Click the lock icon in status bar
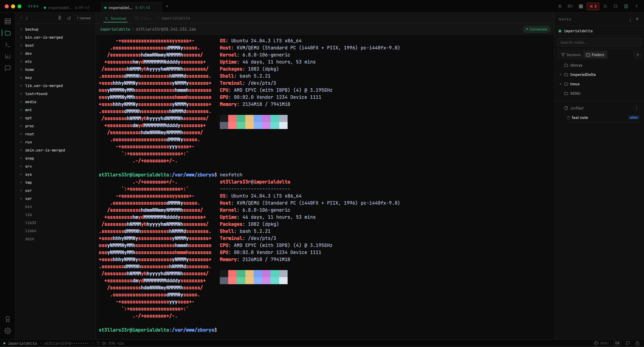The width and height of the screenshot is (644, 347). click(x=637, y=343)
